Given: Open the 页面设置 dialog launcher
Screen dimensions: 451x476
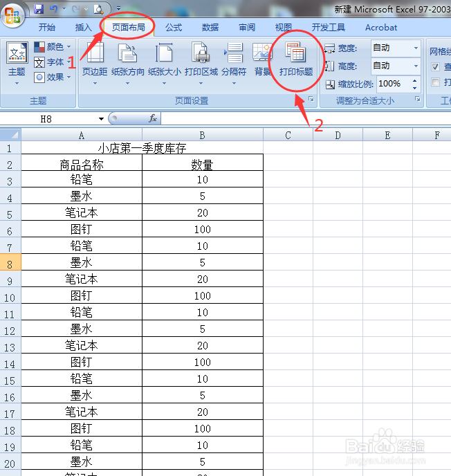Looking at the screenshot, I should click(311, 99).
